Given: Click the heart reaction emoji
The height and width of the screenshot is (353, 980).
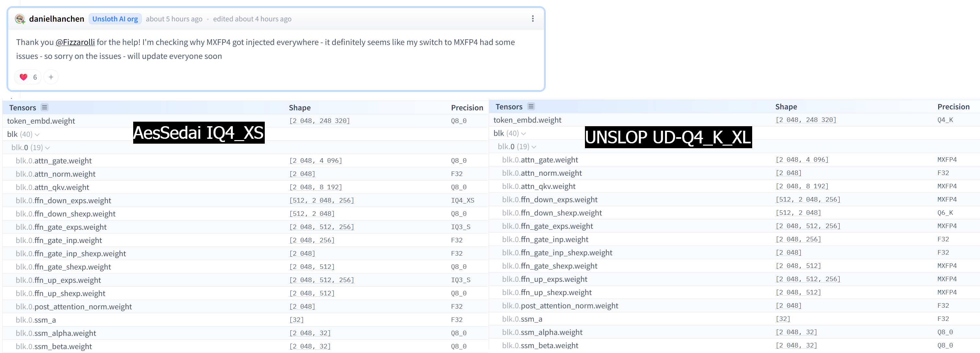Looking at the screenshot, I should click(x=24, y=77).
